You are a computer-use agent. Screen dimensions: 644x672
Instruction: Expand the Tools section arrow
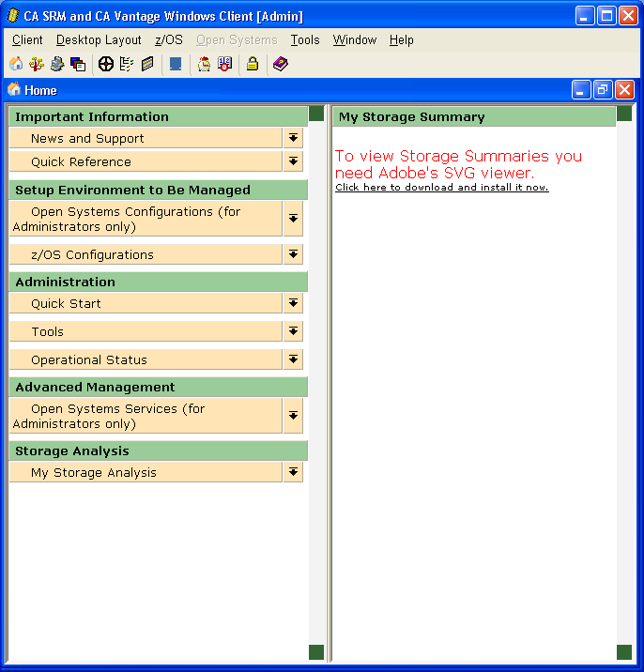click(x=293, y=331)
